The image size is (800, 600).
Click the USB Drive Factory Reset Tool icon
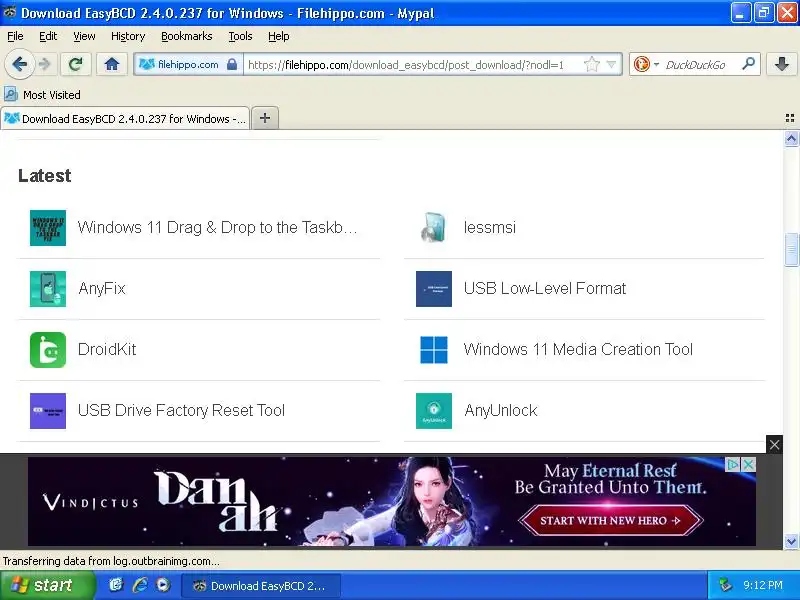click(48, 411)
